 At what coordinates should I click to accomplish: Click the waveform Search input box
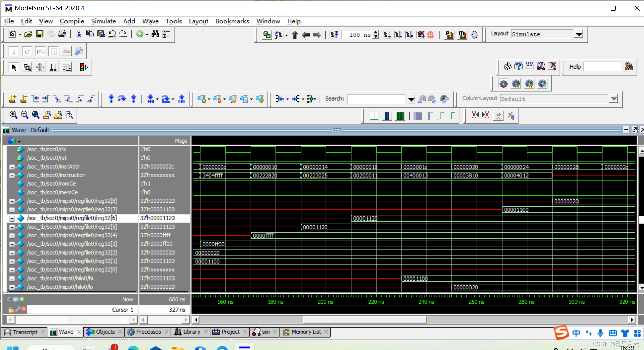(x=376, y=99)
